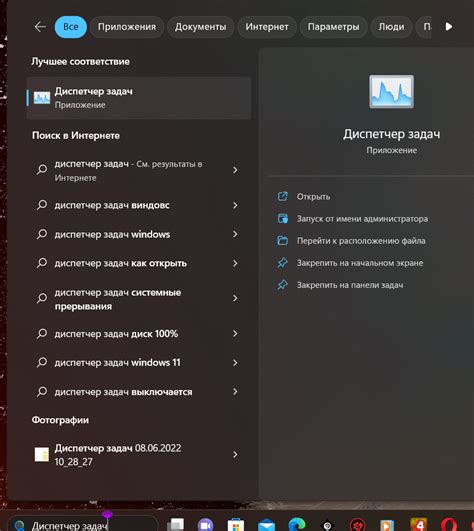Click Открыть to launch Task Manager
Viewport: 474px width, 531px height.
pos(313,197)
